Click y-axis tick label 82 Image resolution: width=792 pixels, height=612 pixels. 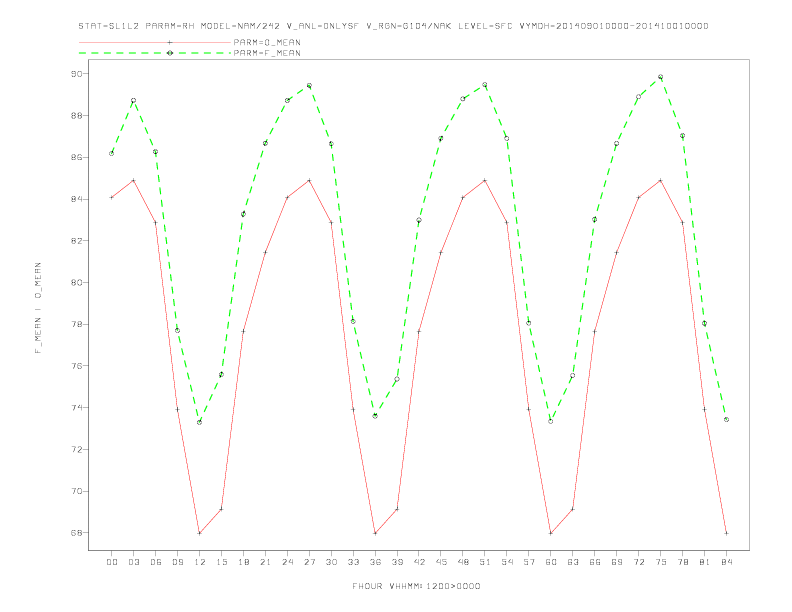76,241
